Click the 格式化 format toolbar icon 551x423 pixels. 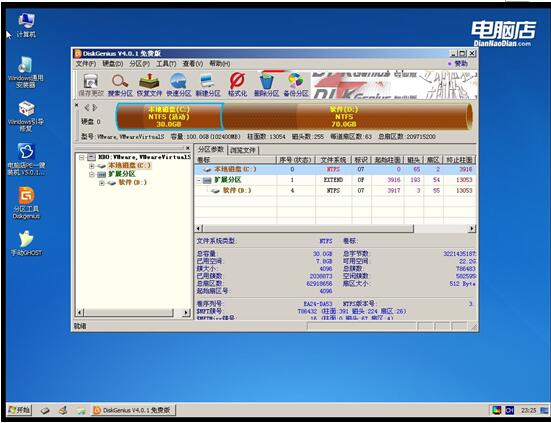point(238,85)
